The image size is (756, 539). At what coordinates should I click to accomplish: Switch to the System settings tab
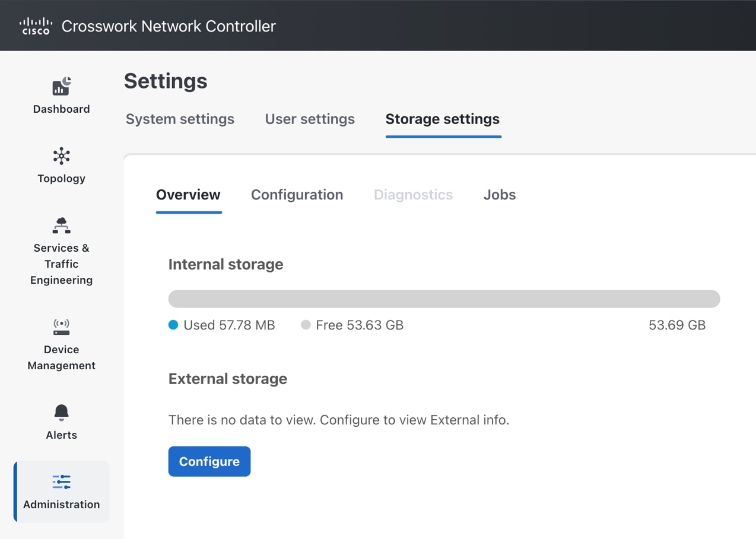[180, 119]
